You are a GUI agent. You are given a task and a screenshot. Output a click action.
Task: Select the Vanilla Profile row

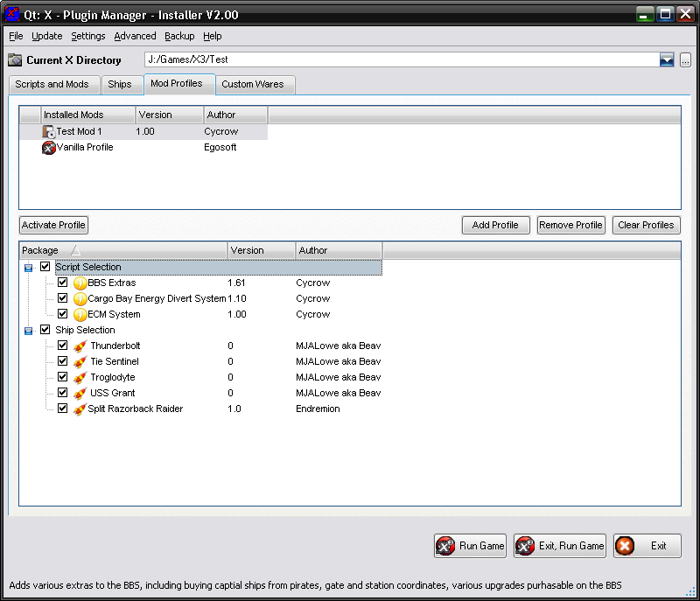tap(143, 148)
